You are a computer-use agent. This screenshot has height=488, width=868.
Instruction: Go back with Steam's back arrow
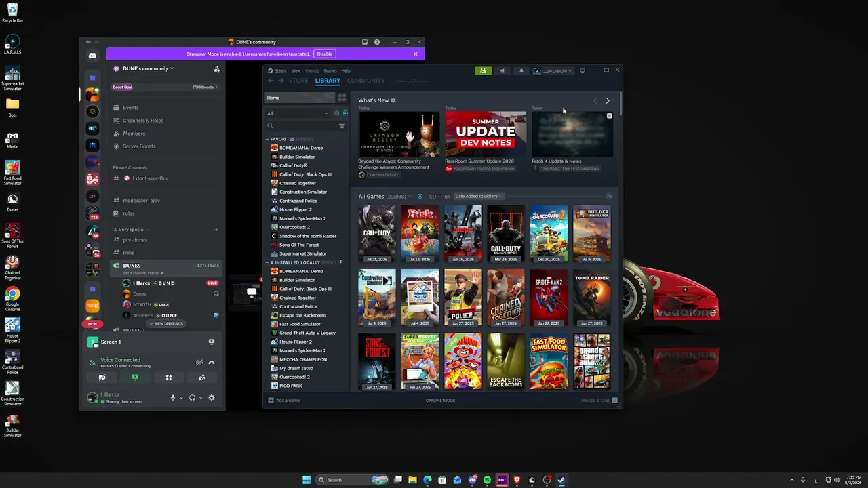(x=271, y=81)
